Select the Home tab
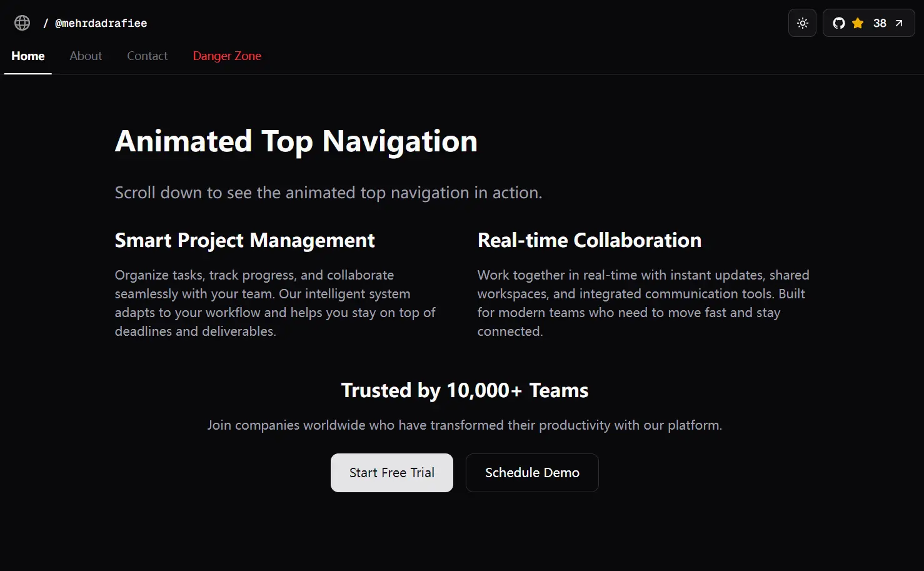The image size is (924, 571). 28,56
